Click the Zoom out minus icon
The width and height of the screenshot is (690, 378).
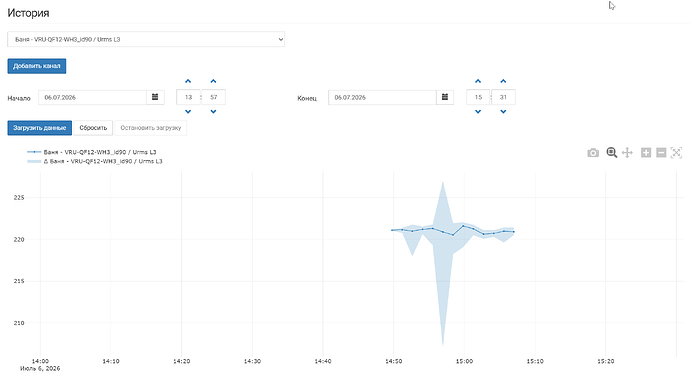[661, 153]
